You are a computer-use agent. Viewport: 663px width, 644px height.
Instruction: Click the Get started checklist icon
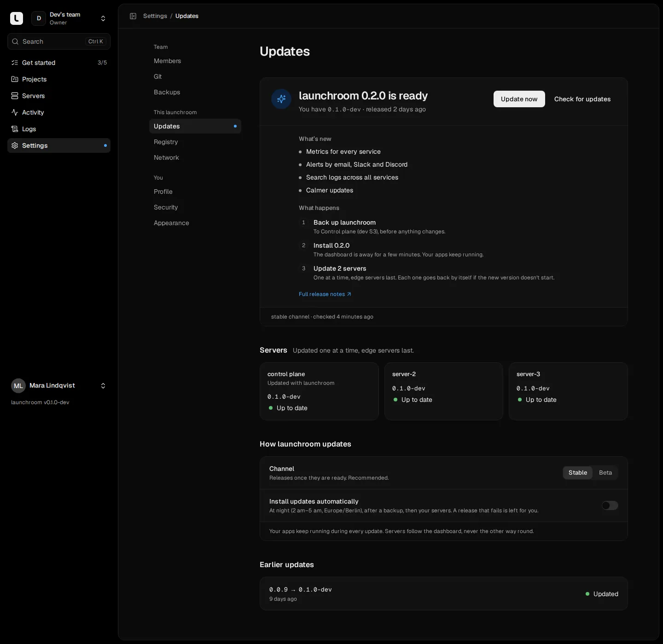pyautogui.click(x=15, y=63)
